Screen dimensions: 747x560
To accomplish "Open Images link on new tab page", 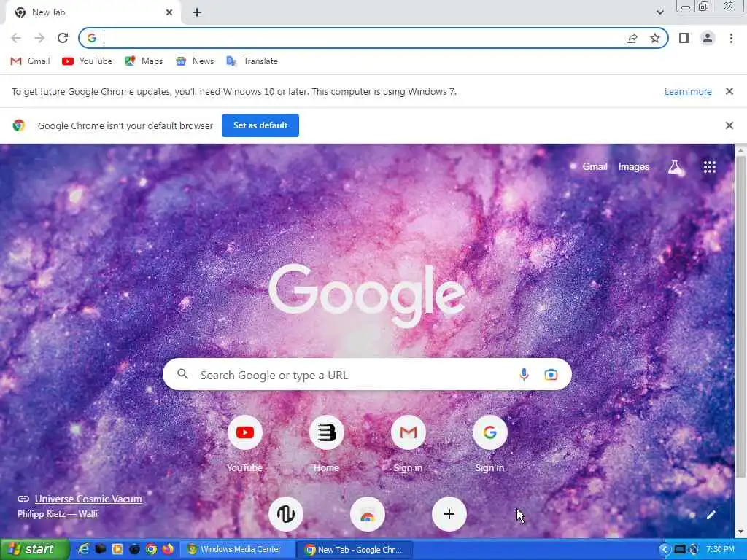I will coord(634,167).
